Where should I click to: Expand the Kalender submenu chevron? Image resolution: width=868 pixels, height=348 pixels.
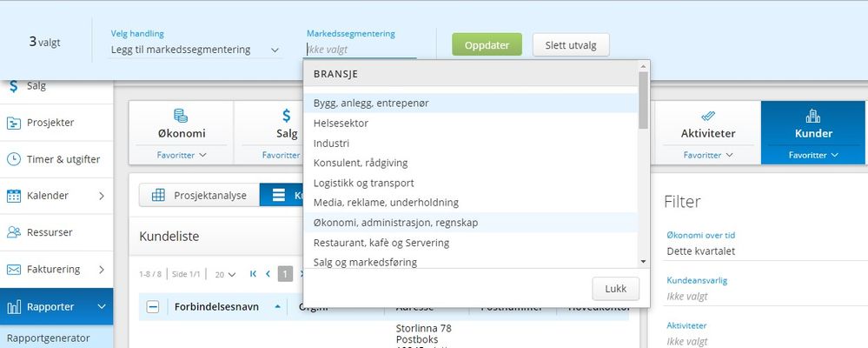tap(102, 196)
